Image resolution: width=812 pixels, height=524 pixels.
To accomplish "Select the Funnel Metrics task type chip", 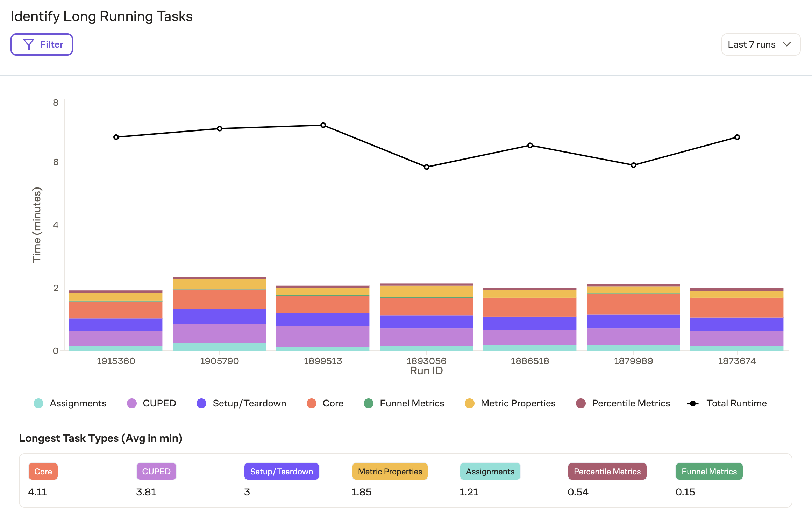I will point(708,471).
